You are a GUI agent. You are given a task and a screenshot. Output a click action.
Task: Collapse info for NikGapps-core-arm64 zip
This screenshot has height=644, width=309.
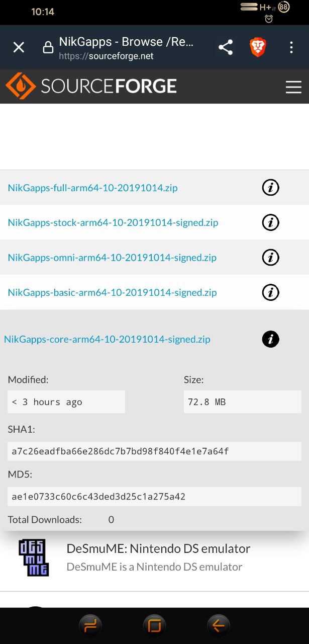[x=270, y=339]
